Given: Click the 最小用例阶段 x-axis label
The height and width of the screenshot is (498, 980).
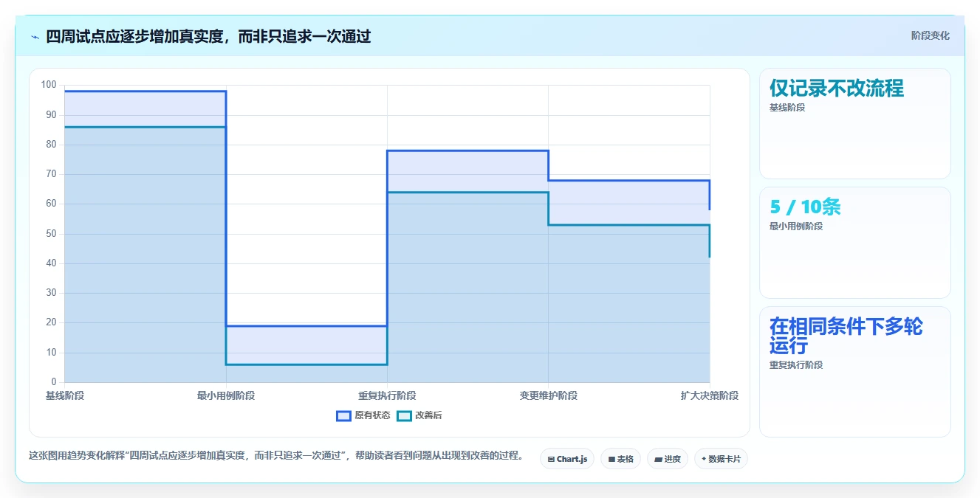Looking at the screenshot, I should (226, 395).
